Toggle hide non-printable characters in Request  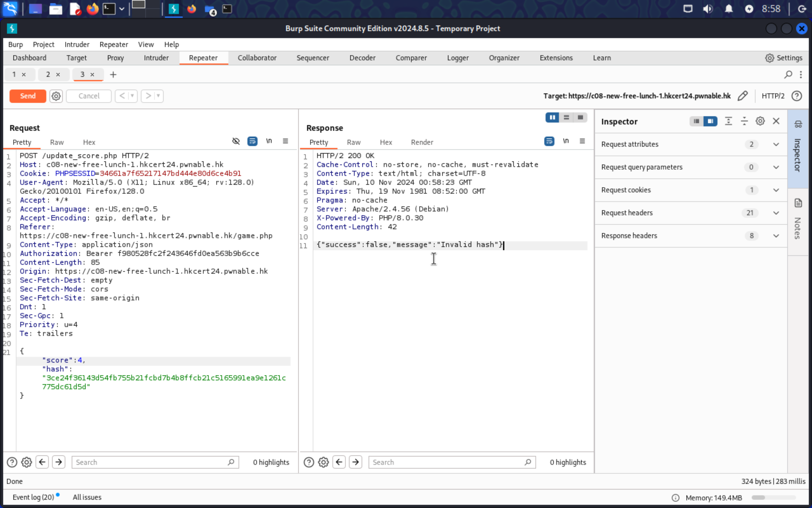coord(236,141)
